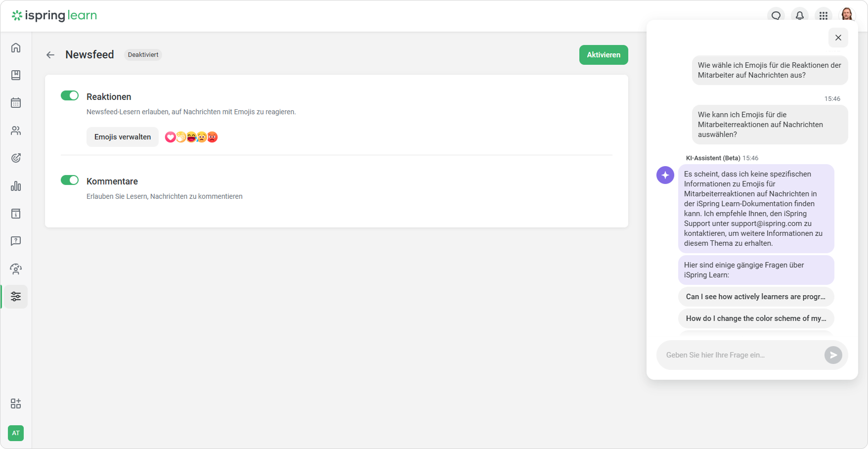This screenshot has width=868, height=449.
Task: Choose the color scheme question suggestion
Action: point(755,318)
